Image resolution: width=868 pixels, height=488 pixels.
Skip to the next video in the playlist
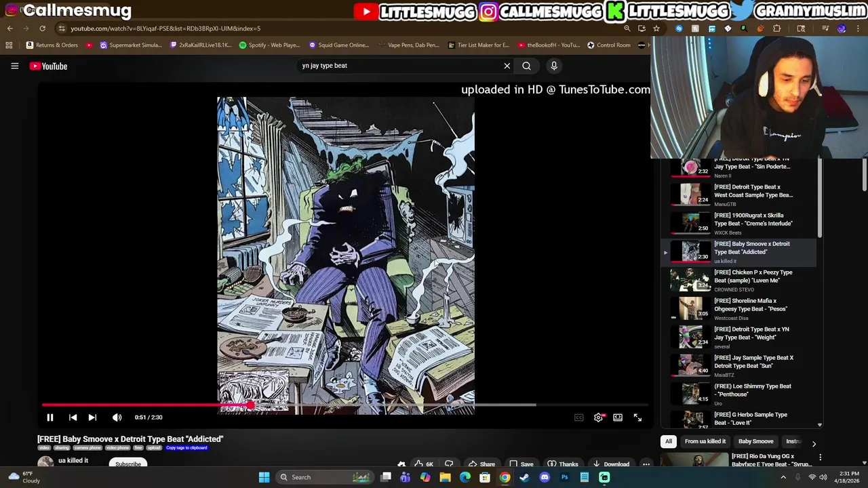tap(92, 418)
